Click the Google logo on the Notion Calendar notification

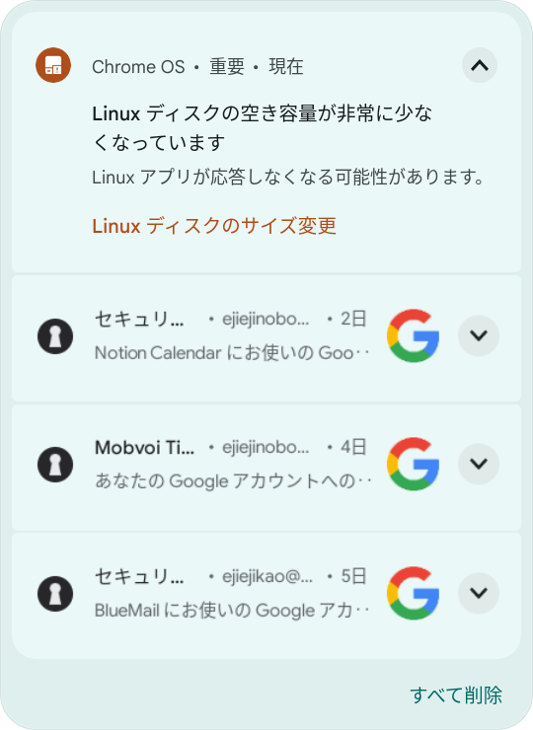(413, 336)
